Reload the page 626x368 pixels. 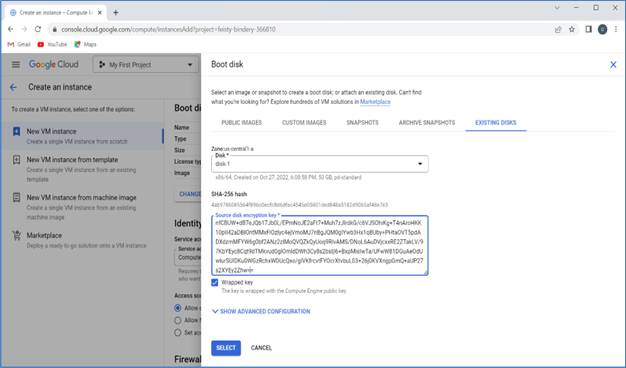(38, 29)
